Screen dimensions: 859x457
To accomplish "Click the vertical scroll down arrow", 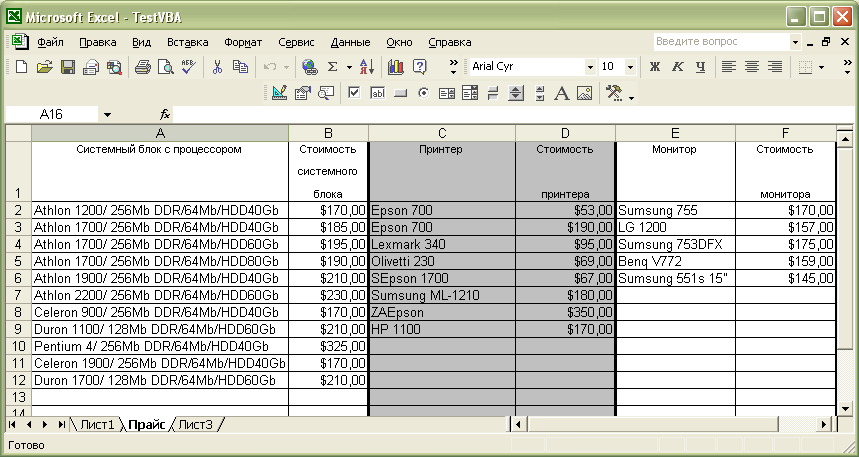I will [845, 409].
